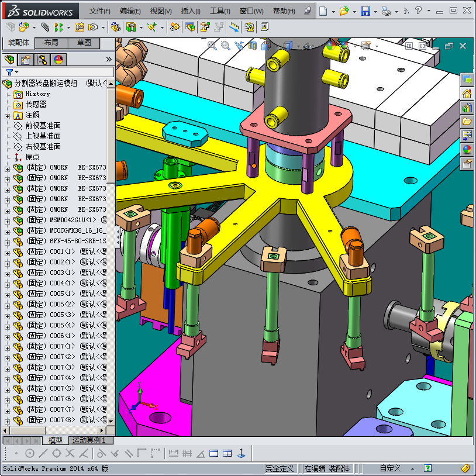Open File Explorer folder icon in task pane

pos(467,122)
